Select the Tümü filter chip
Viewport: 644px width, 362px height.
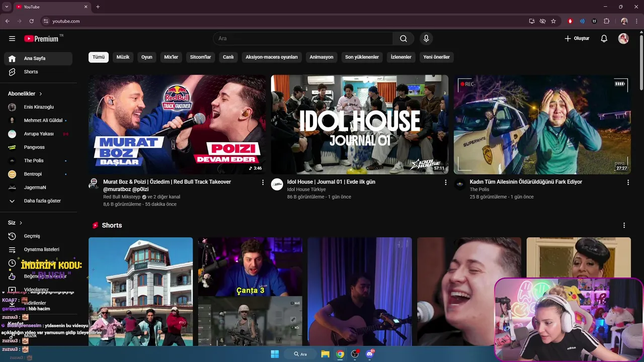coord(99,57)
